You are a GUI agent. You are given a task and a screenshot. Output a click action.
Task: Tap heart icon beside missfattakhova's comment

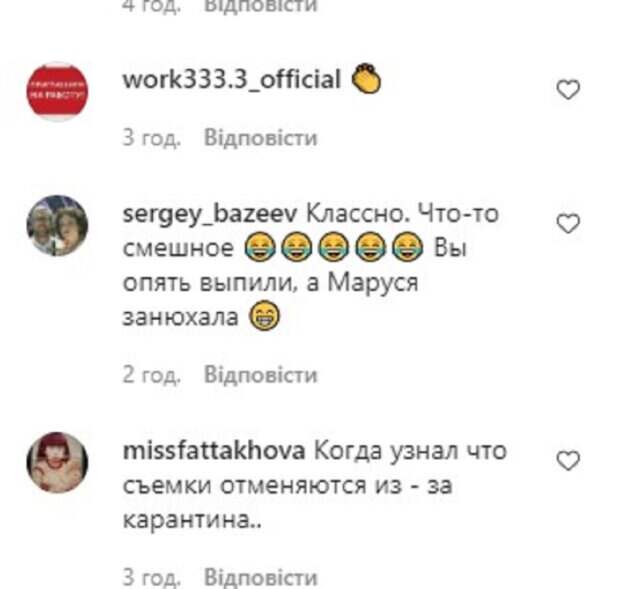point(568,461)
